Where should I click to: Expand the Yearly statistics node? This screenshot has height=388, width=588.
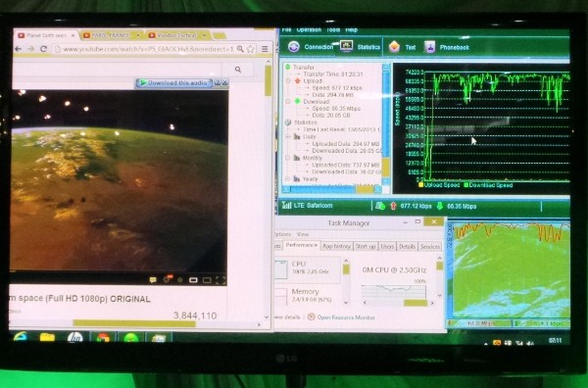pyautogui.click(x=288, y=179)
